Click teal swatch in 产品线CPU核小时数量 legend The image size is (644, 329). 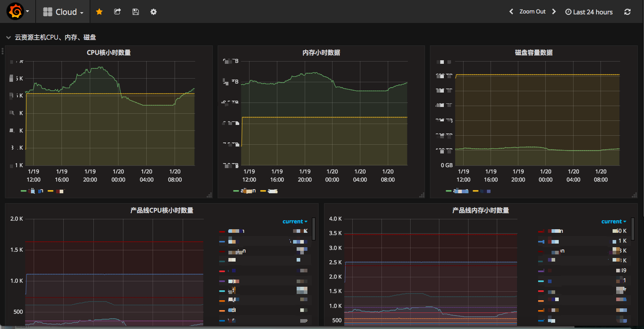coord(222,261)
